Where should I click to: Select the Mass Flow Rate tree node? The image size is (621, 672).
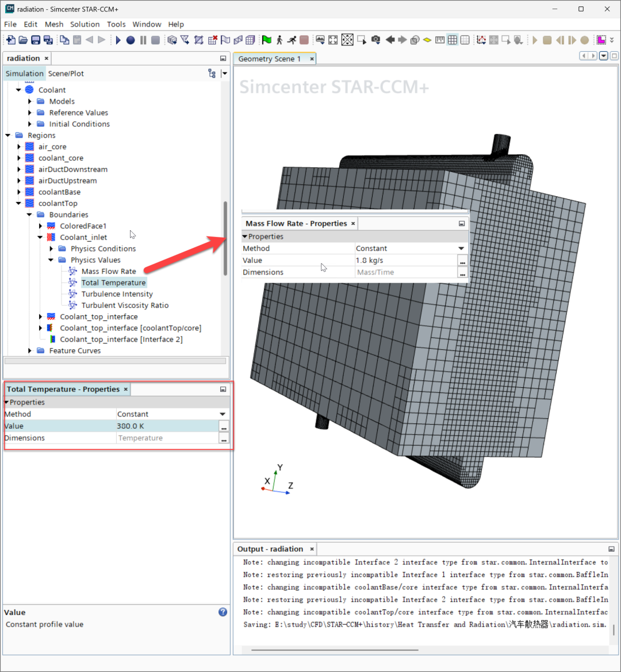109,272
